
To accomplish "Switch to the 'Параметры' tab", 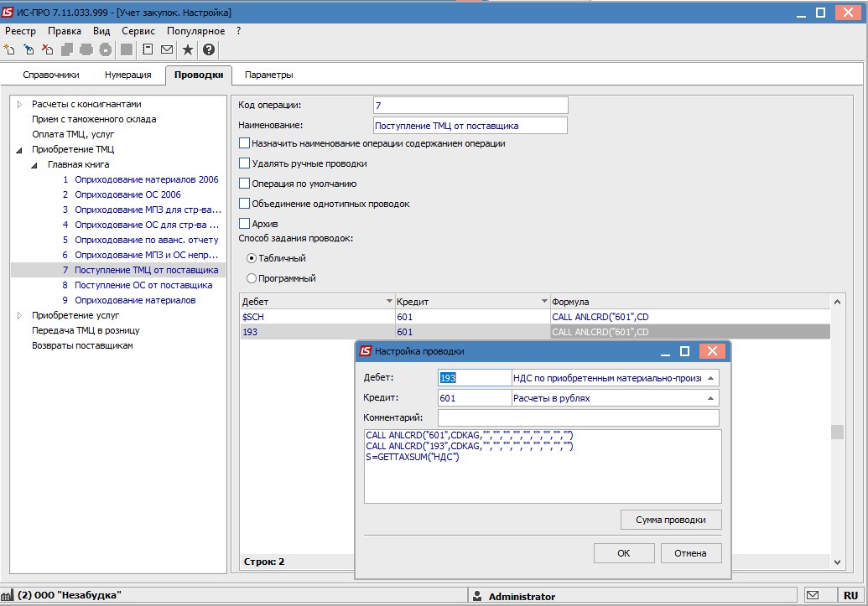I will (x=269, y=75).
